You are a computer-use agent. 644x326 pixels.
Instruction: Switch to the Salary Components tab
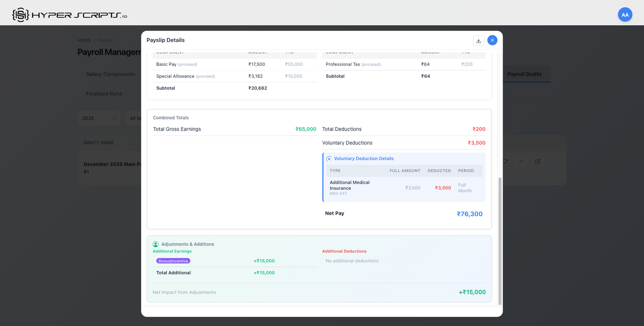coord(110,74)
